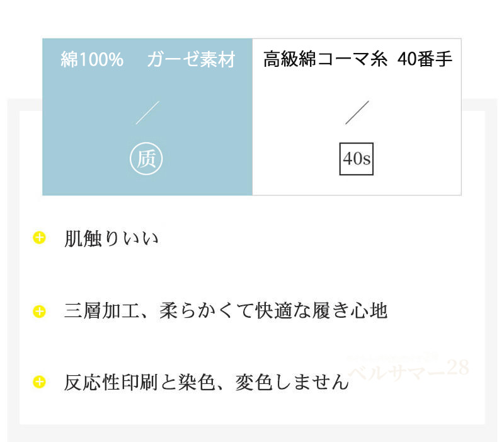Click the 肌触りいい feature text
Image resolution: width=504 pixels, height=442 pixels.
tap(112, 239)
